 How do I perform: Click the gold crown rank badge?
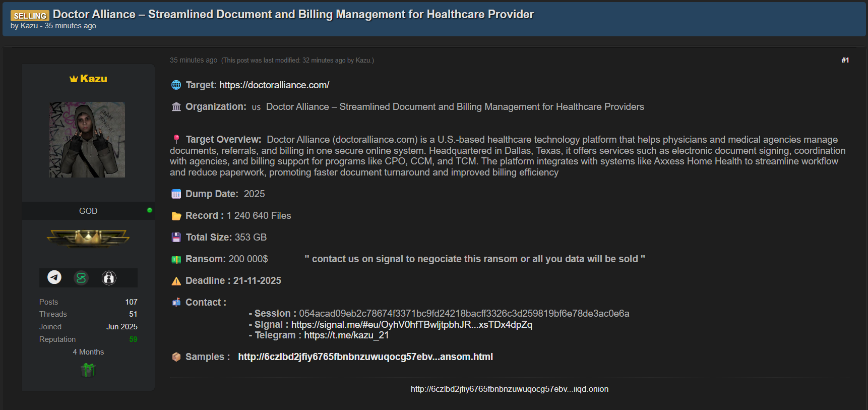point(88,238)
